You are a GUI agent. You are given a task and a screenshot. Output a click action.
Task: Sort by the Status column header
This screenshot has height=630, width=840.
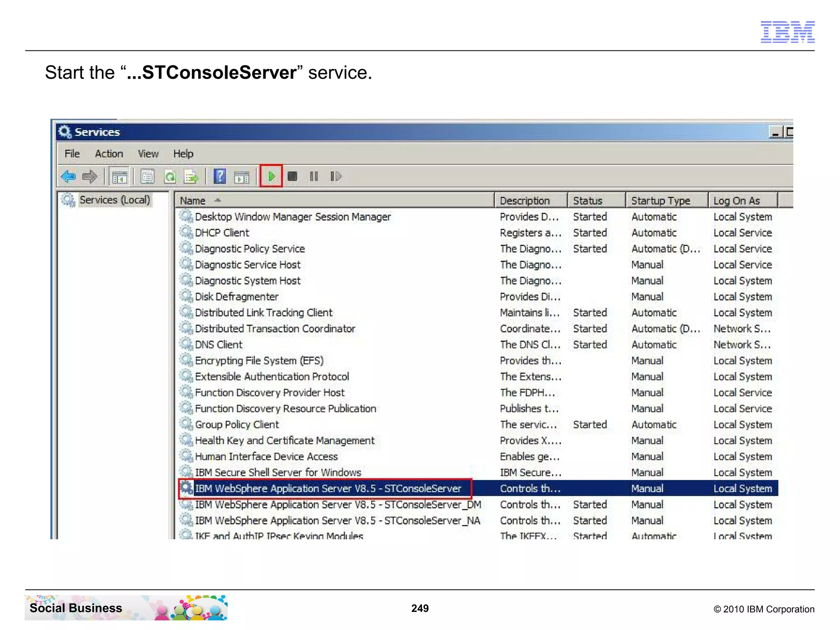(597, 201)
